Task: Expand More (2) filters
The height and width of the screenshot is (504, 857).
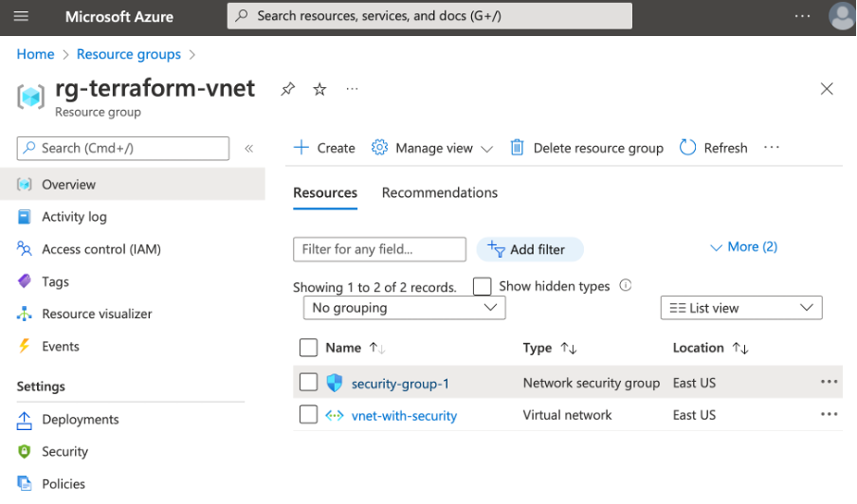Action: (x=743, y=247)
